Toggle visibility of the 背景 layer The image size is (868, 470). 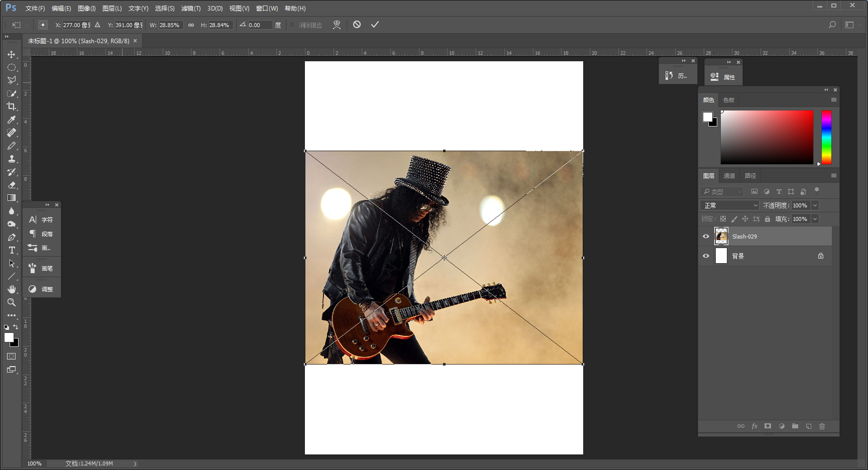[706, 256]
